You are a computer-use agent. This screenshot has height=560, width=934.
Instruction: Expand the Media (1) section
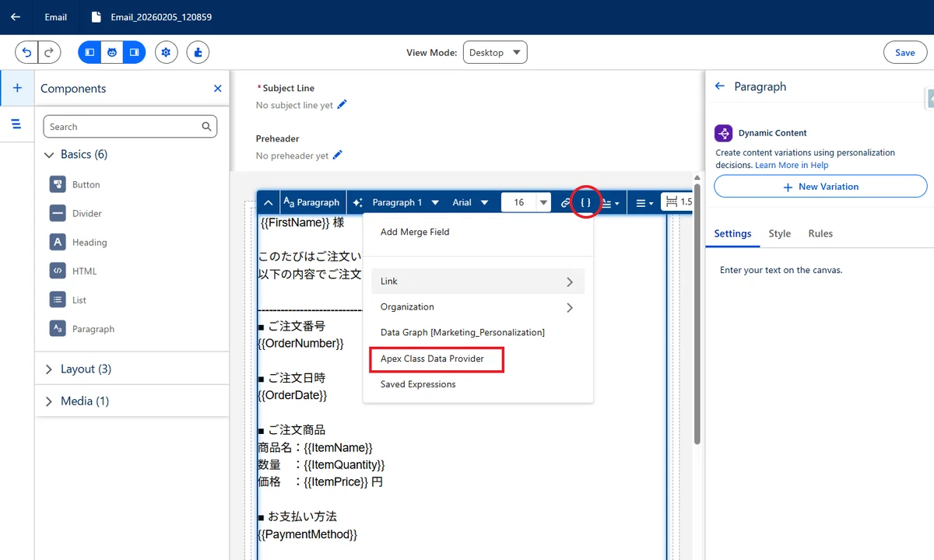click(x=76, y=401)
